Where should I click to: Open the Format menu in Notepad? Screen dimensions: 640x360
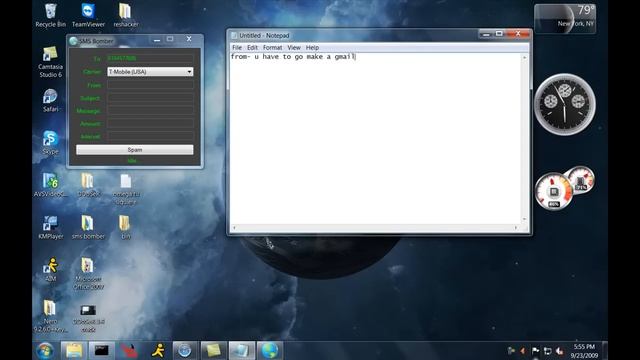coord(272,48)
